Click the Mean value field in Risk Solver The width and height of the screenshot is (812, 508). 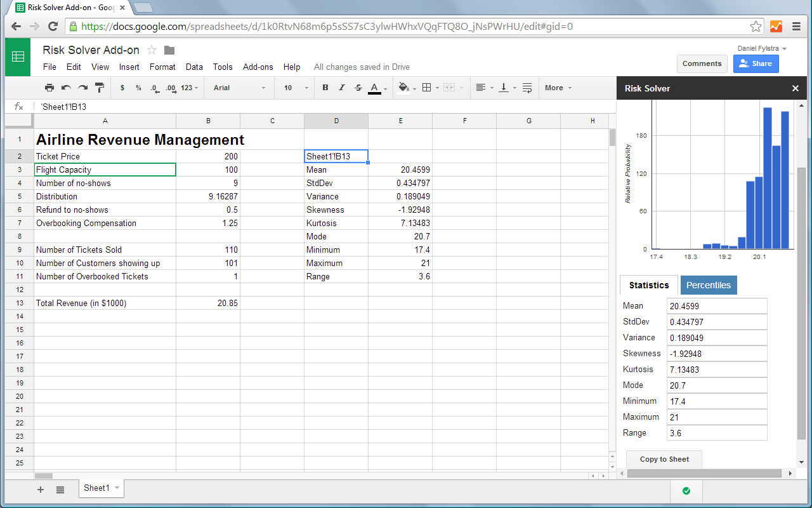[x=717, y=306]
